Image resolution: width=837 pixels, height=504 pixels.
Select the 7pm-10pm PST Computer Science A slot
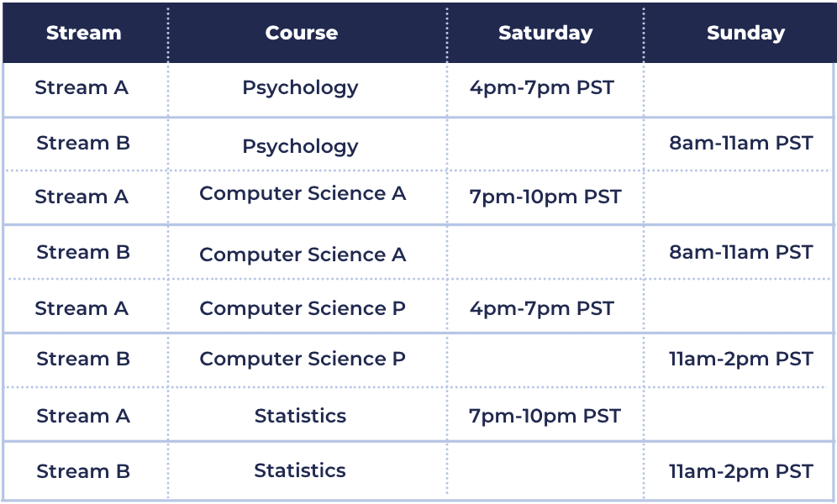point(545,197)
